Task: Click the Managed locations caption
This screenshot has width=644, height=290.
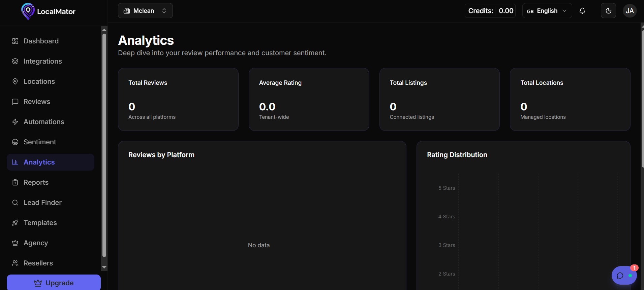Action: point(543,117)
